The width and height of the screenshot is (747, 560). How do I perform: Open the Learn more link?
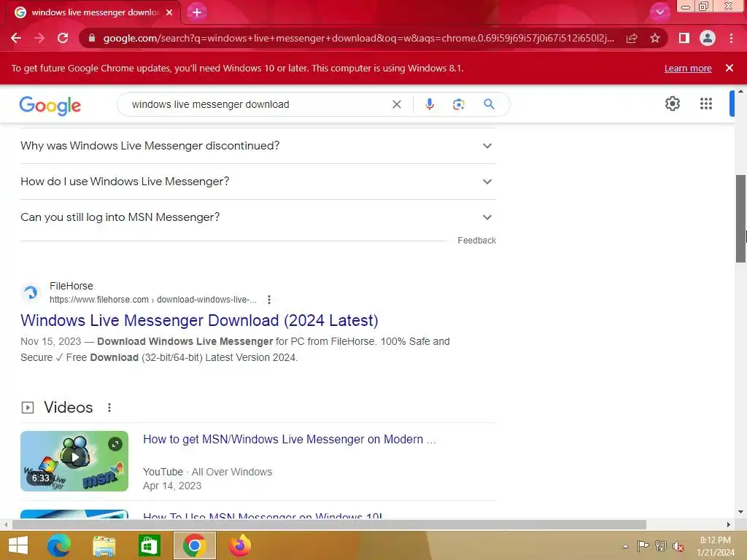click(x=688, y=68)
